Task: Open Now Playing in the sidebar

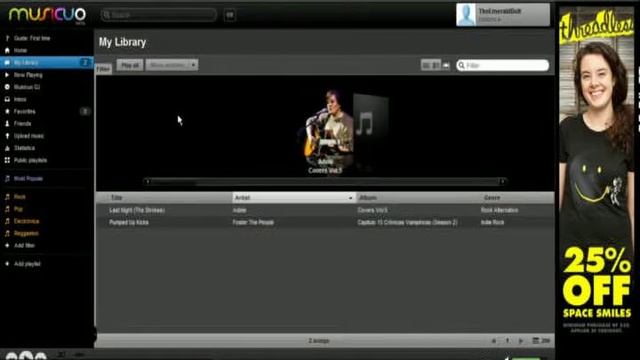Action: 28,75
